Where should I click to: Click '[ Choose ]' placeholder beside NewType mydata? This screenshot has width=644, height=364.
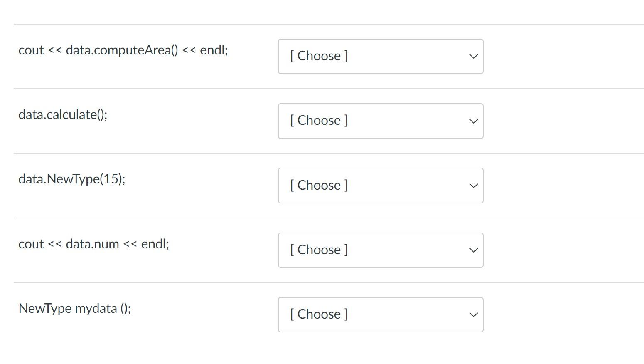pyautogui.click(x=319, y=314)
